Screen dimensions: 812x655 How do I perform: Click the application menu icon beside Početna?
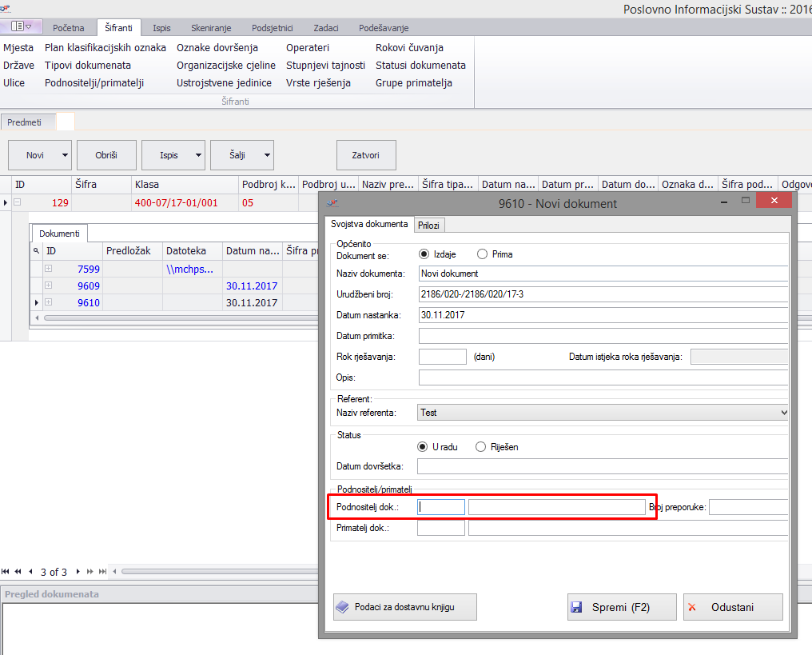tap(21, 27)
